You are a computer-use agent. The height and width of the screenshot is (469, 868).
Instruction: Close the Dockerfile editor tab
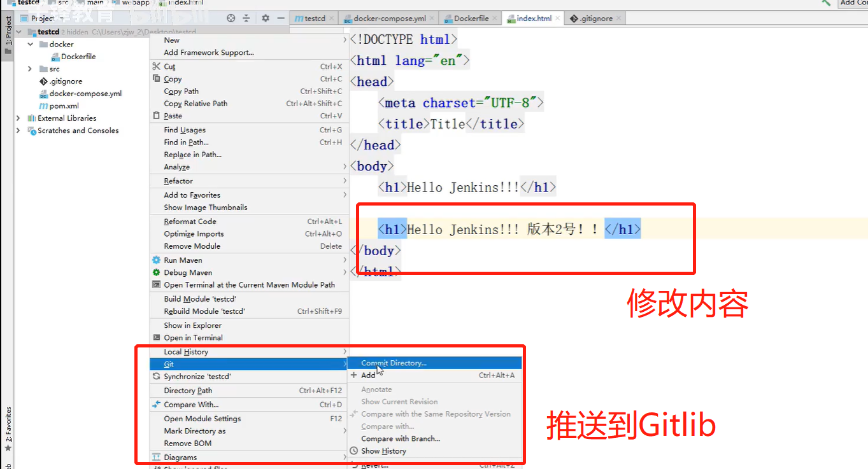[x=496, y=18]
